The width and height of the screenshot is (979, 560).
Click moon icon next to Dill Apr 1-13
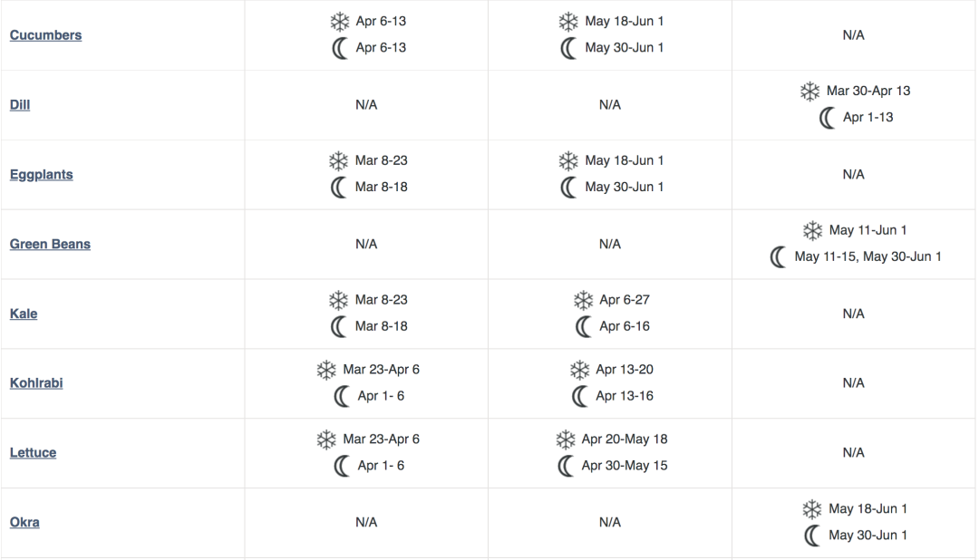click(827, 118)
